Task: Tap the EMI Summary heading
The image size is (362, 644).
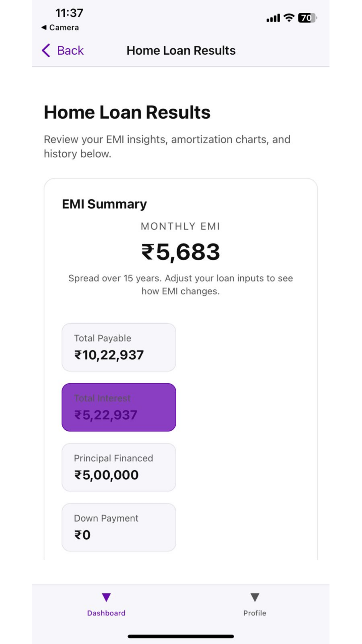Action: coord(104,204)
